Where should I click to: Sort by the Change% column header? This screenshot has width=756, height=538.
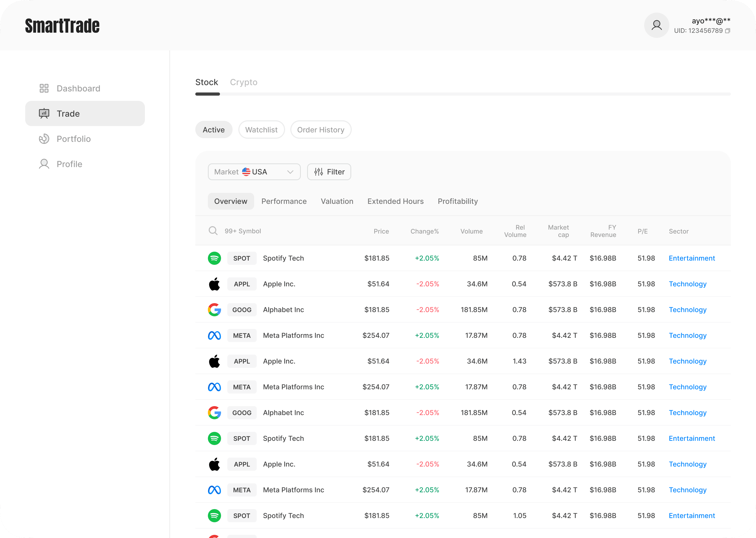pyautogui.click(x=424, y=231)
